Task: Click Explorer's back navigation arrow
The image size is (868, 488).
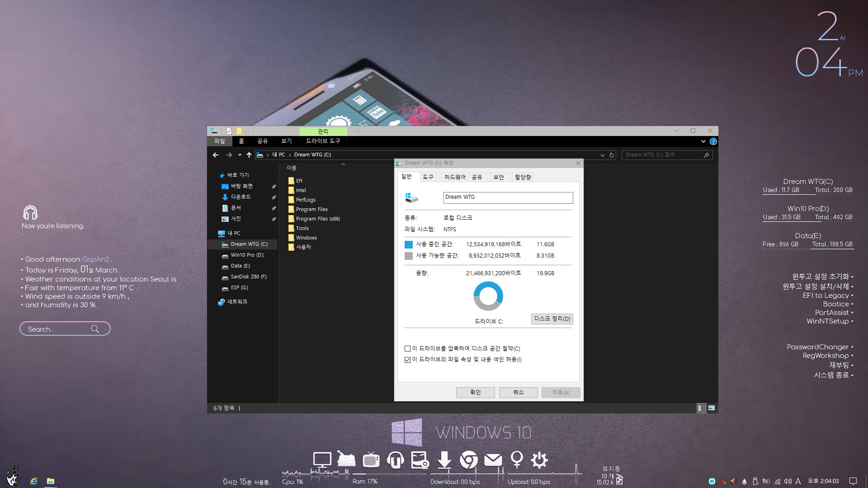Action: coord(216,155)
